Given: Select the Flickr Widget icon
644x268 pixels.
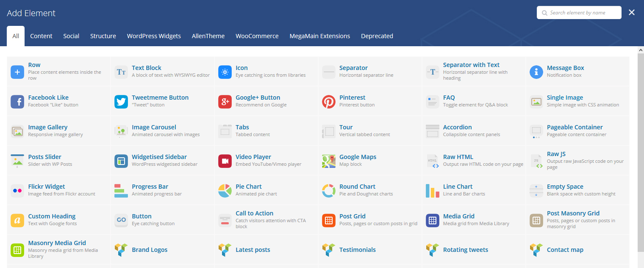Looking at the screenshot, I should [x=17, y=191].
